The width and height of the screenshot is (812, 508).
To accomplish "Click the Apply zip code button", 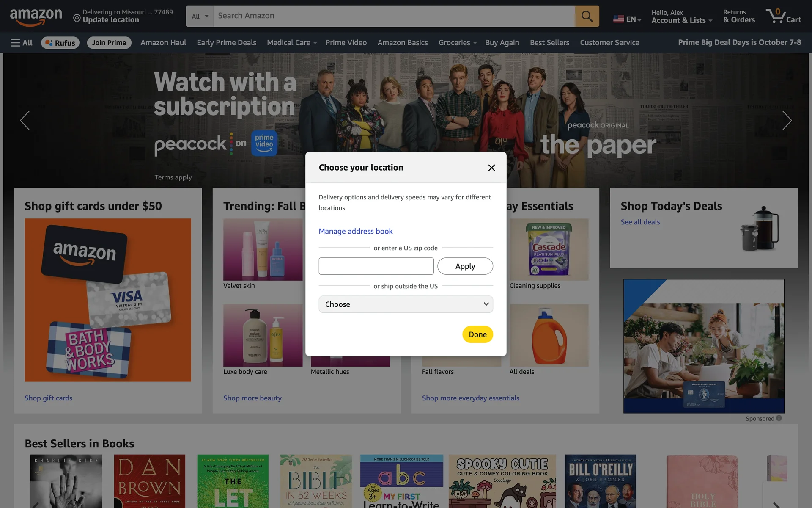I will tap(465, 266).
